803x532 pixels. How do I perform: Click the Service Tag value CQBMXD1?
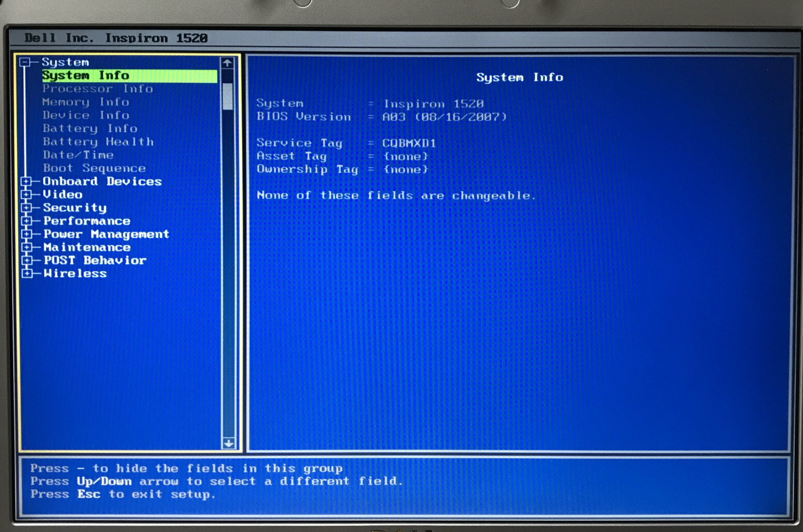pyautogui.click(x=409, y=143)
